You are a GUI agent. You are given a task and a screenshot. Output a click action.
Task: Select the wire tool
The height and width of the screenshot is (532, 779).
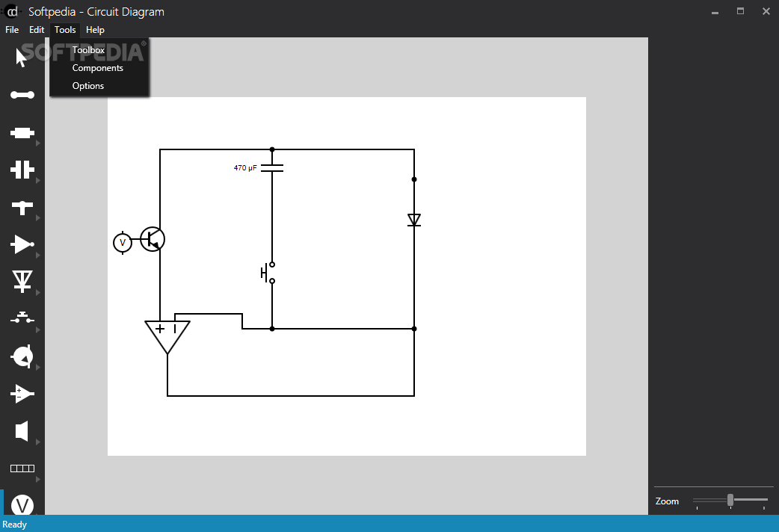[22, 95]
